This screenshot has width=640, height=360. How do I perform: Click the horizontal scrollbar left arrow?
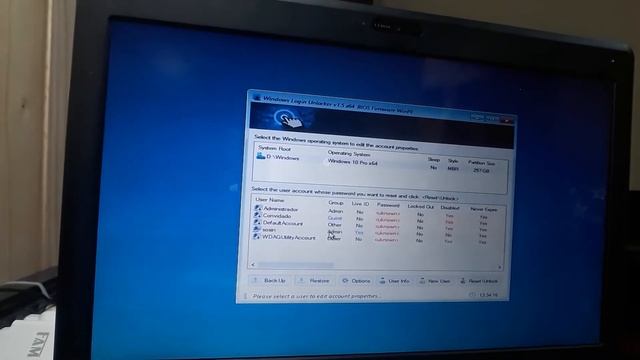coord(253,264)
